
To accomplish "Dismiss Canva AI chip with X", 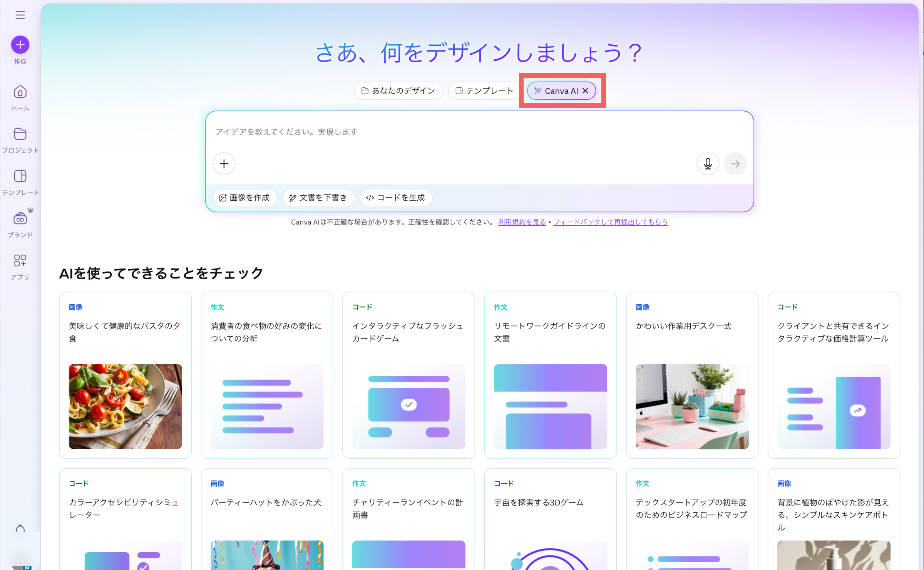I will pos(586,91).
